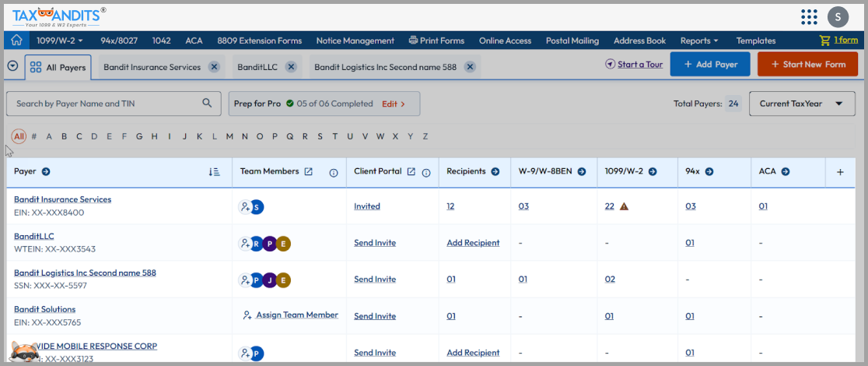Click team member avatar J for Bandit Logistics
This screenshot has height=366, width=868.
(x=270, y=280)
